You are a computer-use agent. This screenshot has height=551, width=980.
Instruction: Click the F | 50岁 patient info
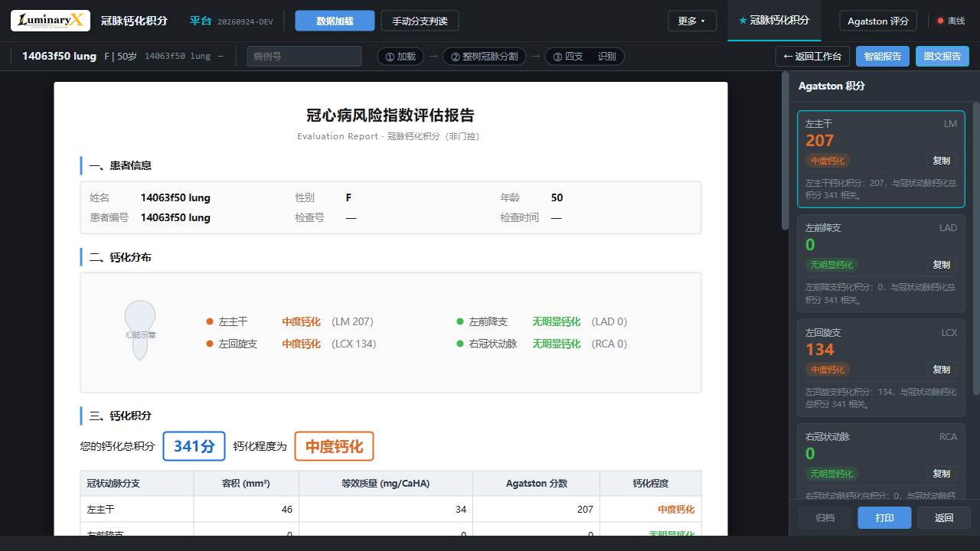click(121, 56)
